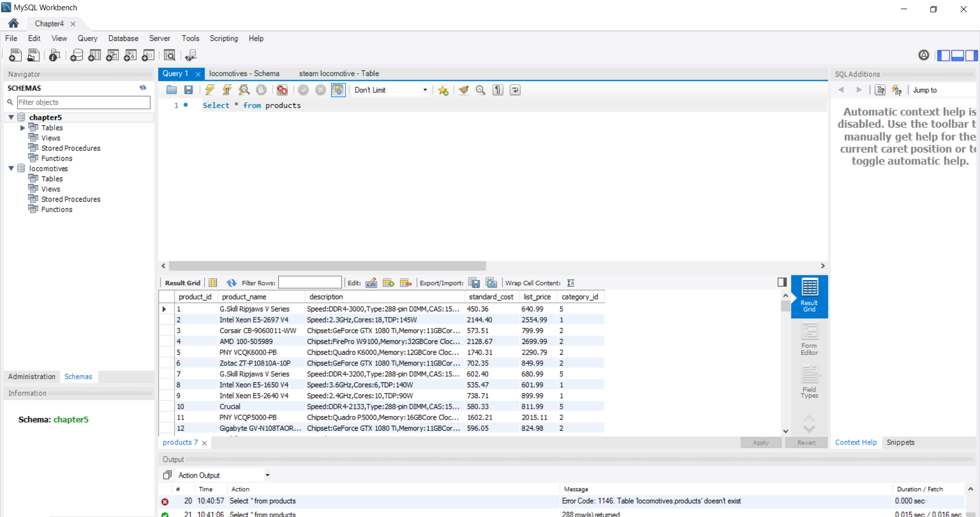This screenshot has width=980, height=517.
Task: Save snippet with star icon
Action: (443, 90)
